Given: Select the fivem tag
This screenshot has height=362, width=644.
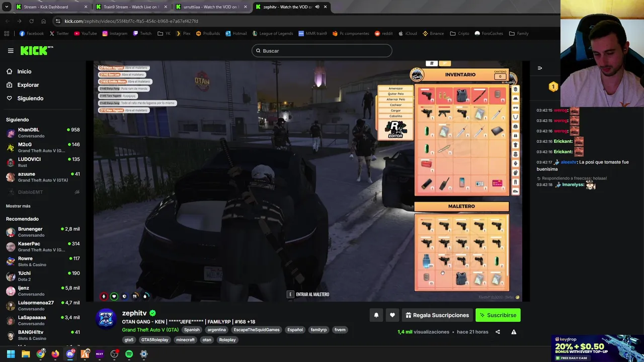Looking at the screenshot, I should coord(340,330).
